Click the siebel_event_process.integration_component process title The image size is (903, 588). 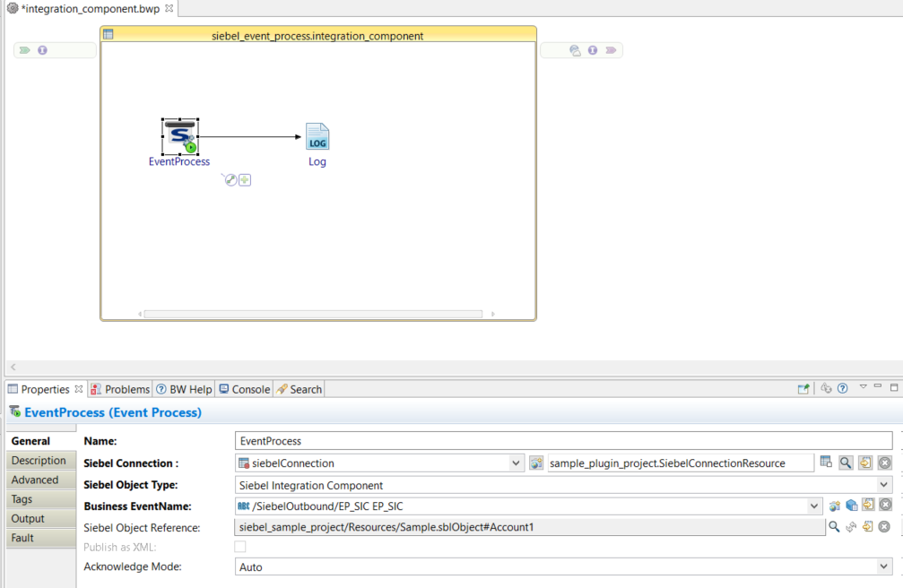[317, 36]
